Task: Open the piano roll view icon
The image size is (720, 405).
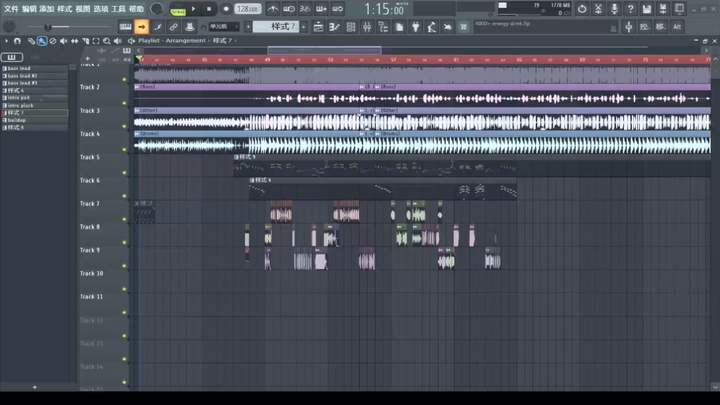Action: click(333, 26)
